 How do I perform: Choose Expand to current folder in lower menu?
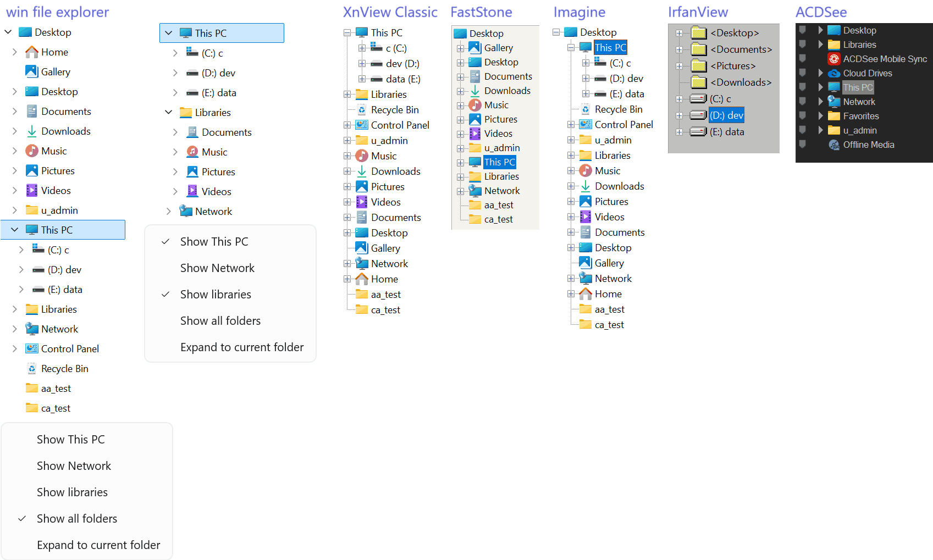point(87,545)
